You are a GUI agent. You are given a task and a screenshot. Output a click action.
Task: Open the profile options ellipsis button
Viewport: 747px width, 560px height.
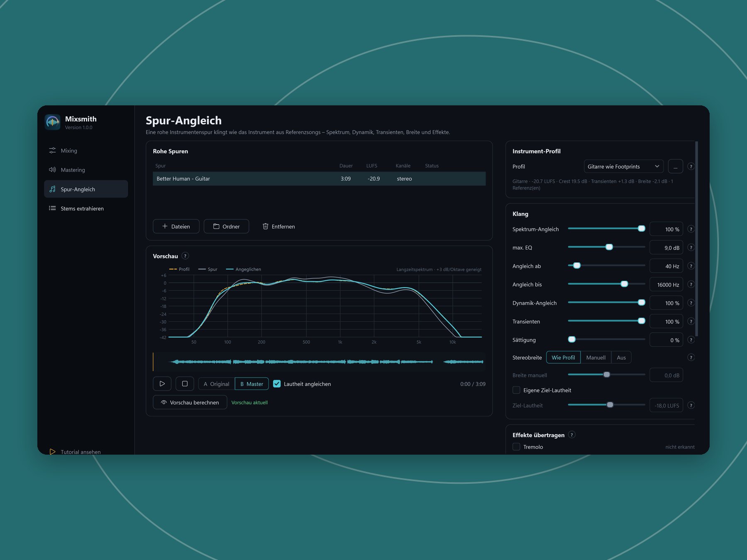(675, 166)
